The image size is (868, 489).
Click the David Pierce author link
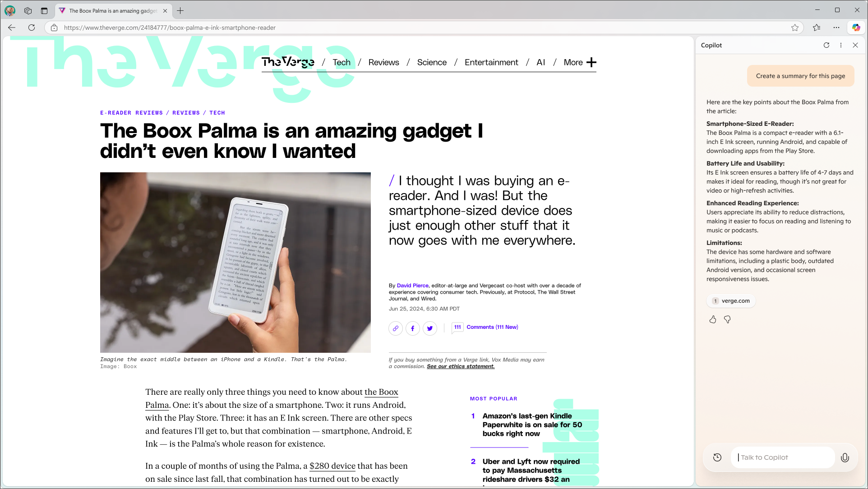pyautogui.click(x=412, y=285)
